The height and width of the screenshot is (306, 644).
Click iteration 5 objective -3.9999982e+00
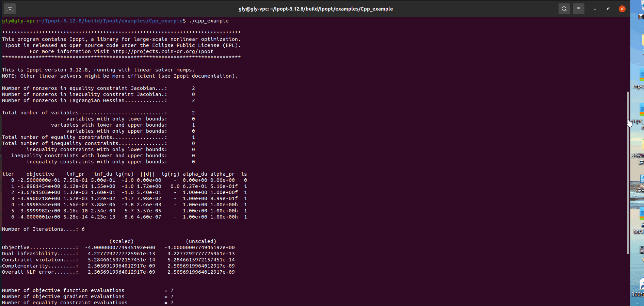pos(39,211)
